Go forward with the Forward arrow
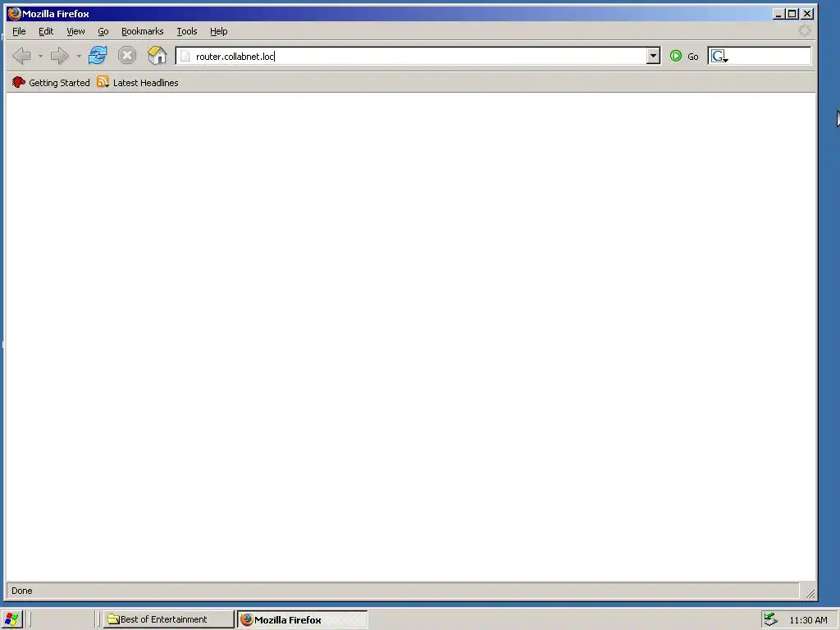 tap(59, 56)
